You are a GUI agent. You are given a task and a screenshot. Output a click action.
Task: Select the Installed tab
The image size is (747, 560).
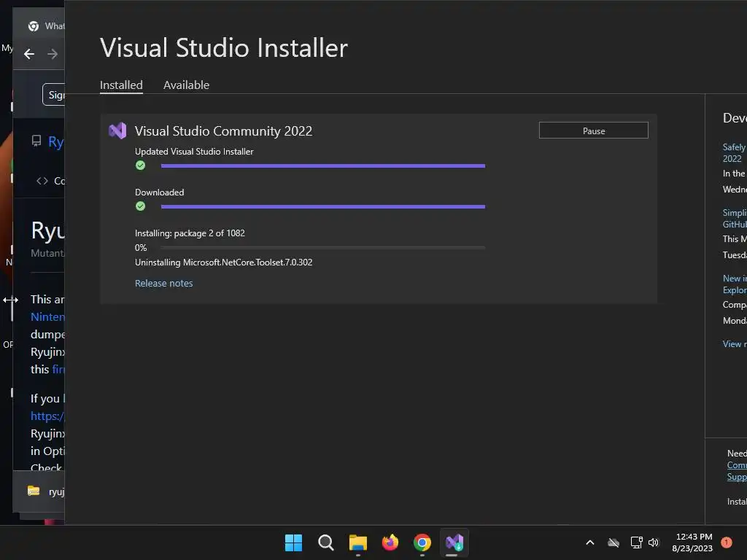[x=121, y=85]
